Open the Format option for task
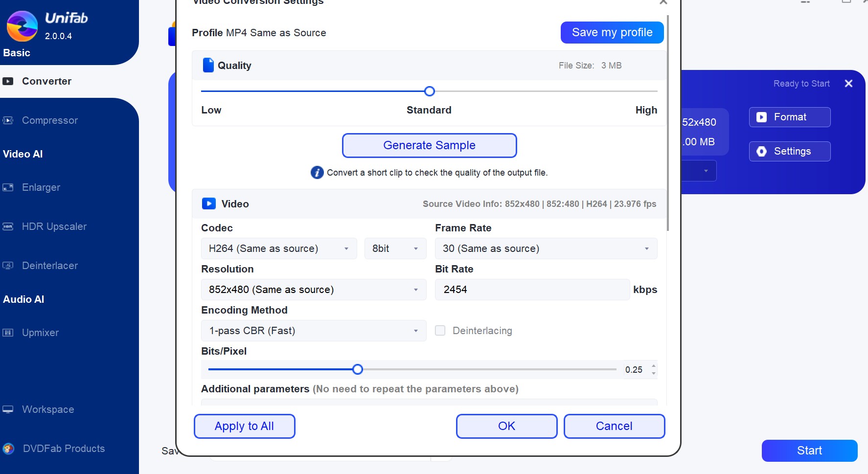The height and width of the screenshot is (474, 868). point(789,117)
